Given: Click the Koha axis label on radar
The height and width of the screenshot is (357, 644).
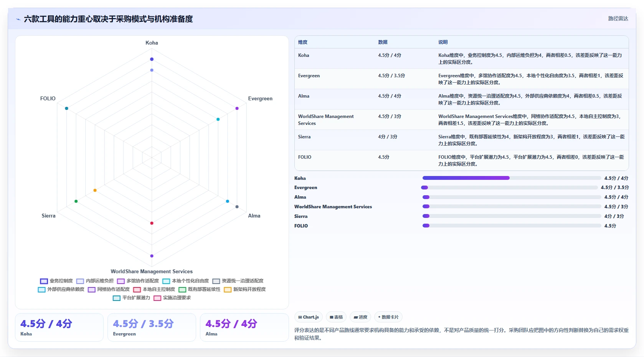Looking at the screenshot, I should (x=152, y=43).
